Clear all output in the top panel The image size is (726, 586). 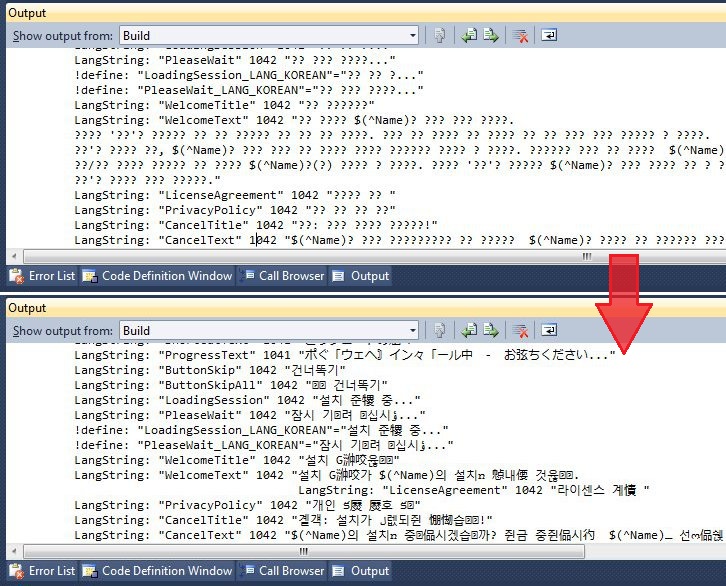[520, 35]
